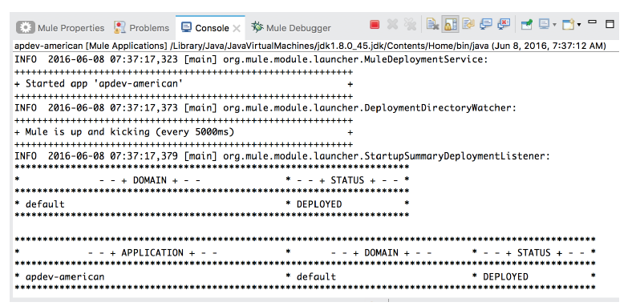
Task: Minimize the console view panel
Action: [x=592, y=22]
